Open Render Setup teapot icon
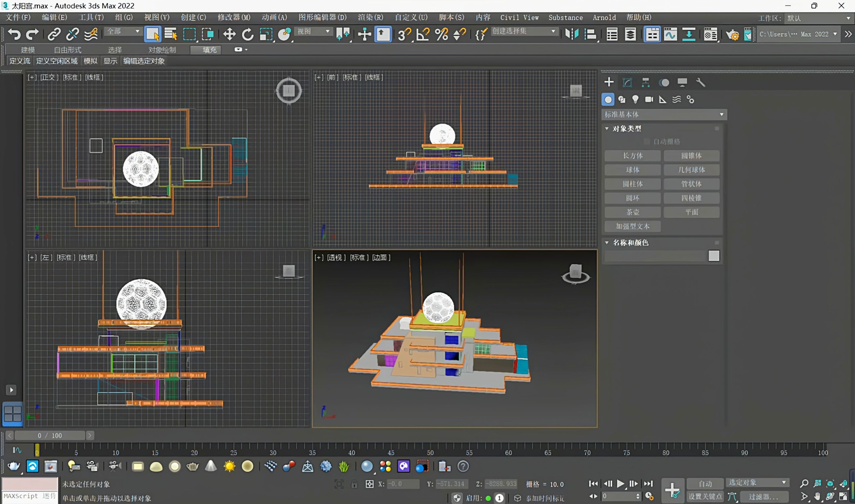 coord(732,35)
